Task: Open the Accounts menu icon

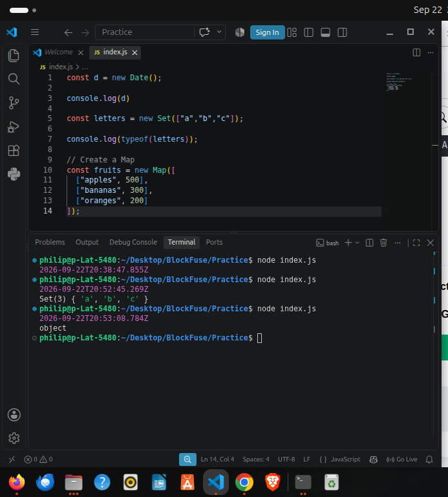Action: pyautogui.click(x=14, y=415)
